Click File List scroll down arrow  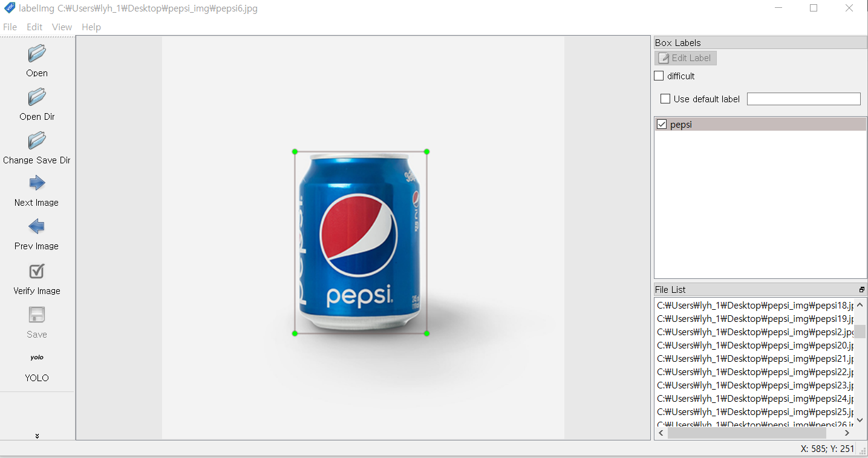coord(860,420)
